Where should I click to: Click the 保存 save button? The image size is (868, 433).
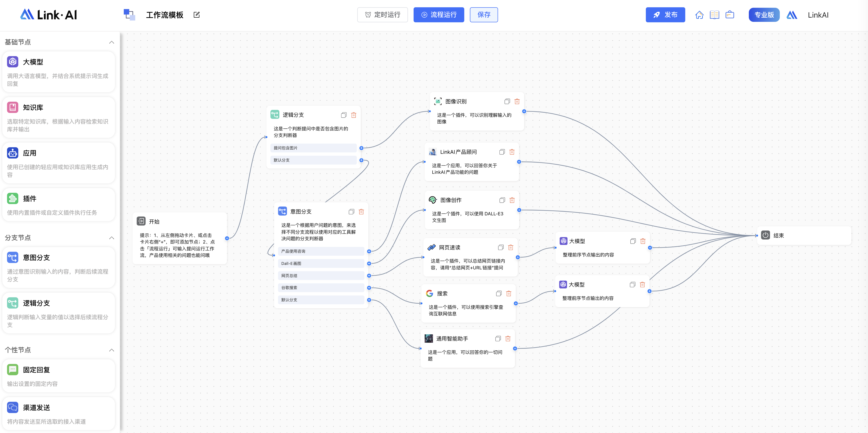tap(483, 15)
